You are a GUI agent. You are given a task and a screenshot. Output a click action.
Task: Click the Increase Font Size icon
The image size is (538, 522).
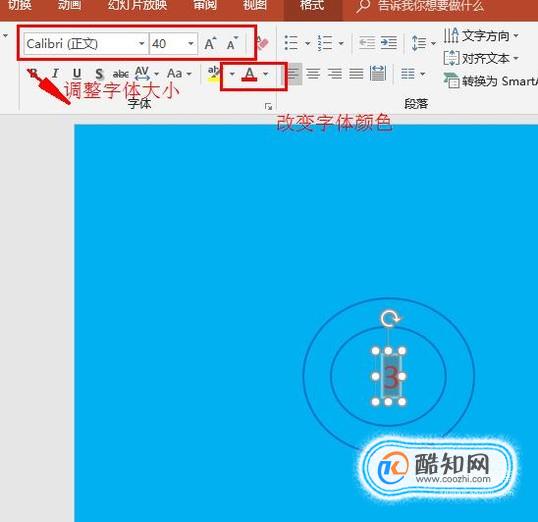(x=210, y=44)
